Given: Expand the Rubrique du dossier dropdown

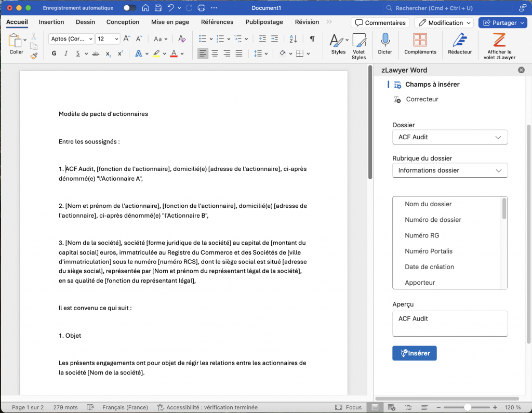Looking at the screenshot, I should (450, 170).
